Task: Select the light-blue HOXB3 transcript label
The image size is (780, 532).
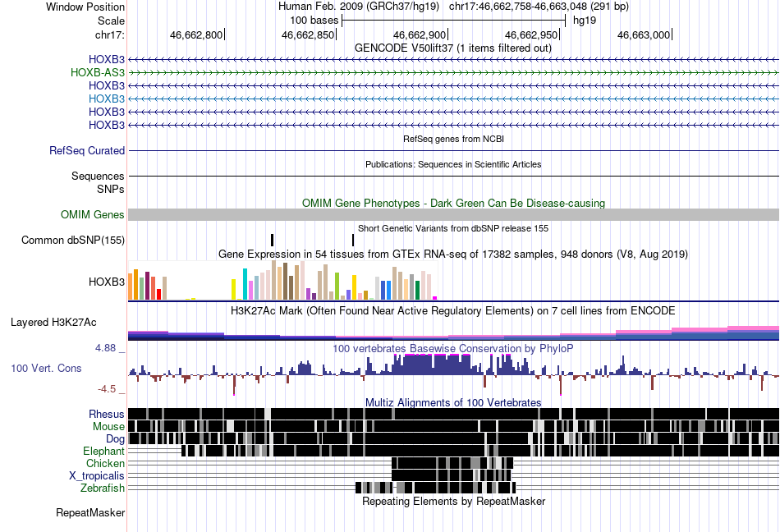Action: tap(107, 99)
